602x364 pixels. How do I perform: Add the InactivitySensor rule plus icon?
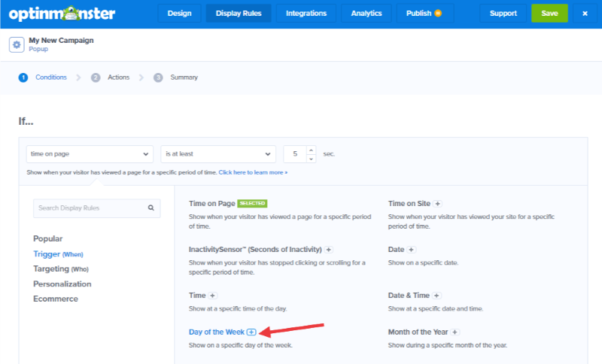pos(328,250)
